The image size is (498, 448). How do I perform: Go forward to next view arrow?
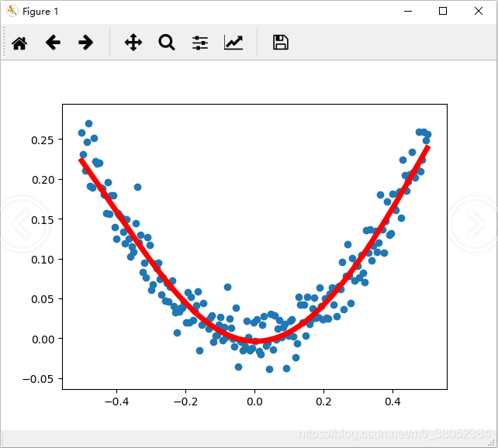[86, 42]
